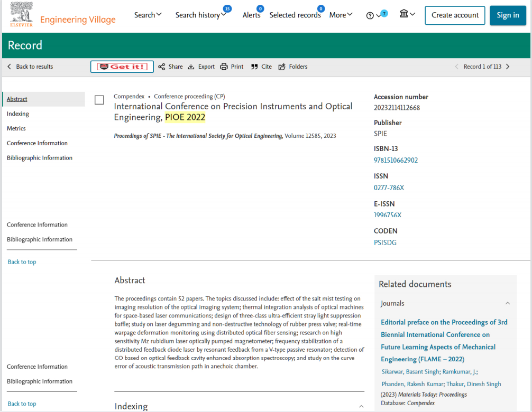The width and height of the screenshot is (532, 412).
Task: Open CODEN link PSISDG
Action: click(385, 242)
